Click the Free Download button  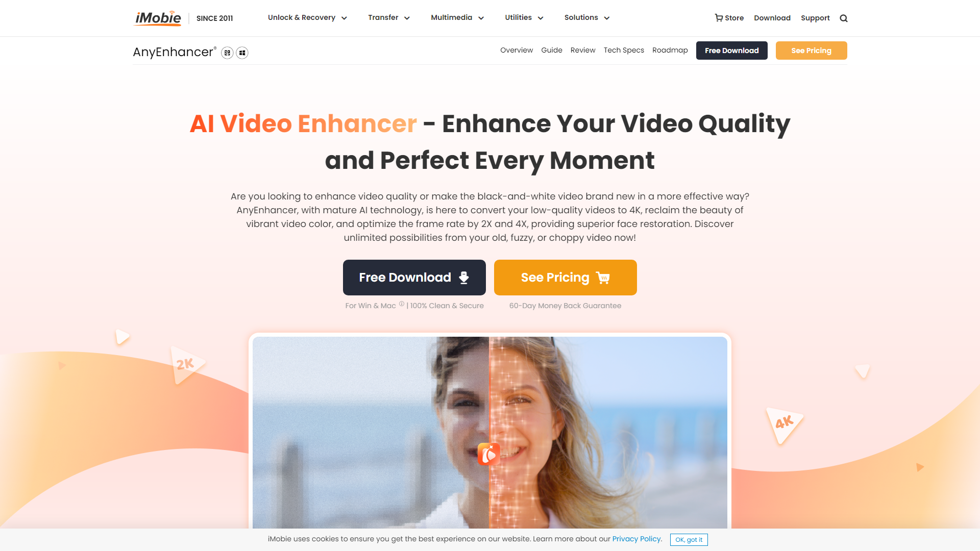point(414,277)
